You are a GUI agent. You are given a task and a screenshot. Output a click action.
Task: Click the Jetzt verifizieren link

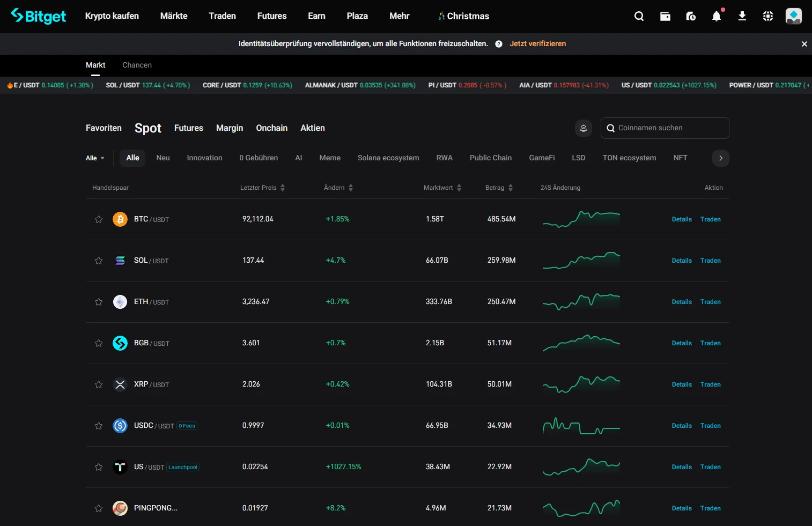click(x=538, y=44)
